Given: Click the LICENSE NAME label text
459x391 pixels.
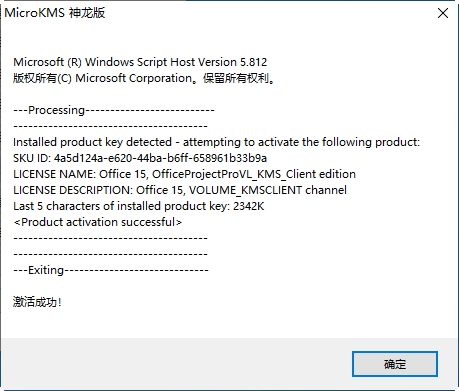Looking at the screenshot, I should pyautogui.click(x=54, y=174).
